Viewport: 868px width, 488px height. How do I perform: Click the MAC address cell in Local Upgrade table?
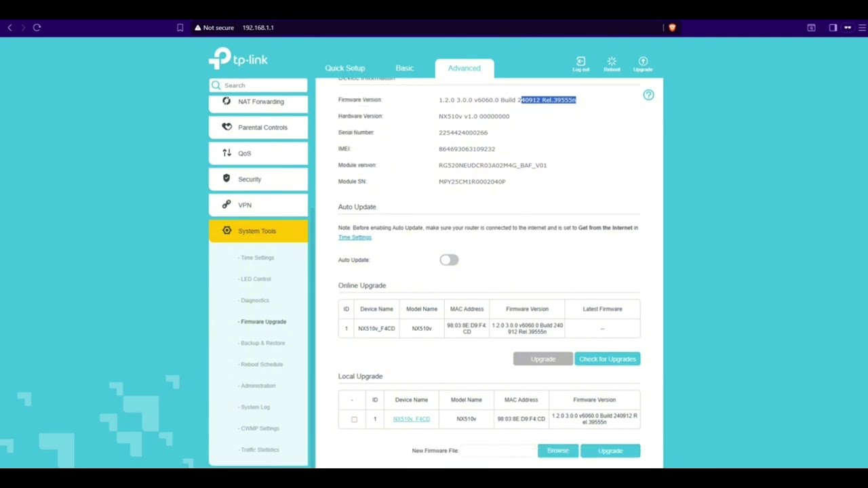521,419
